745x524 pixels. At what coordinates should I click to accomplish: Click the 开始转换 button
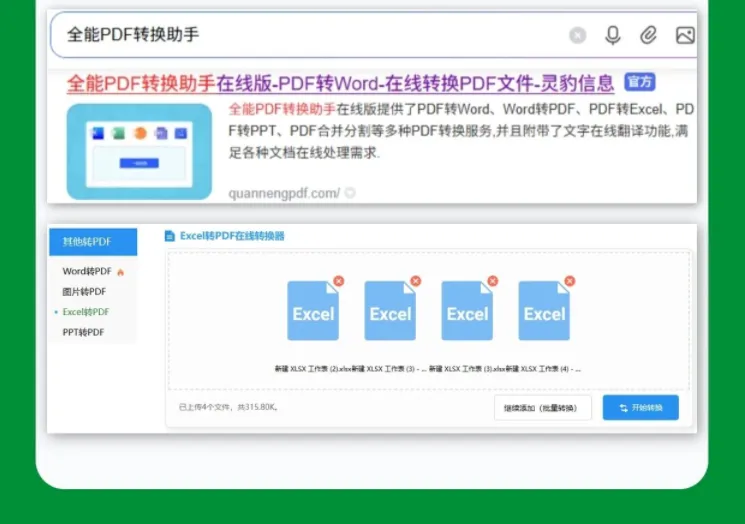tap(640, 408)
